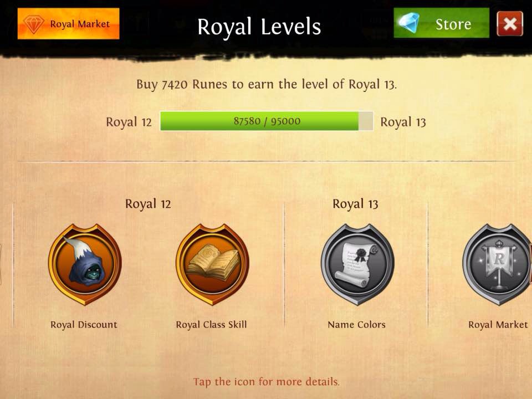Viewport: 532px width, 399px height.
Task: Tap the Royal Discount hooded figure icon
Action: tap(85, 264)
